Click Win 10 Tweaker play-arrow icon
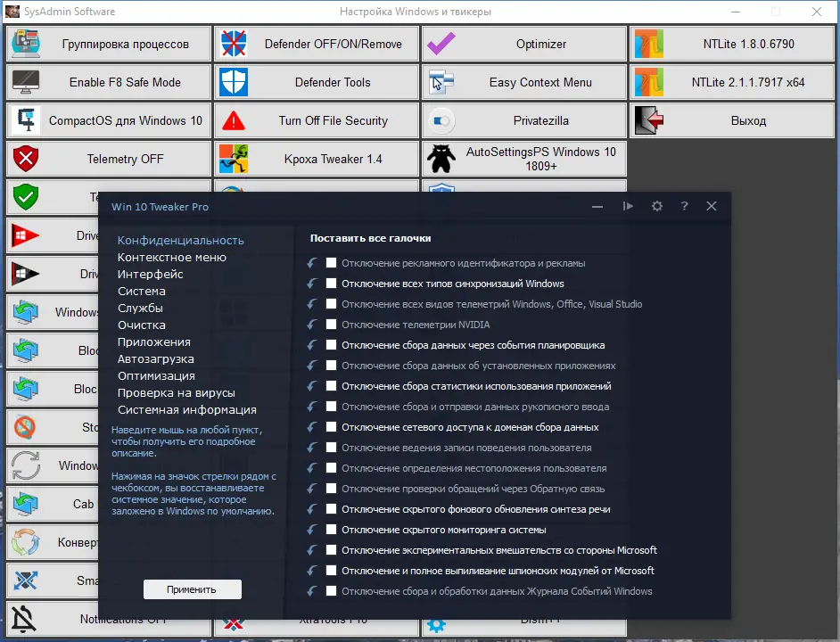Screen dimensions: 840x642 click(x=628, y=206)
